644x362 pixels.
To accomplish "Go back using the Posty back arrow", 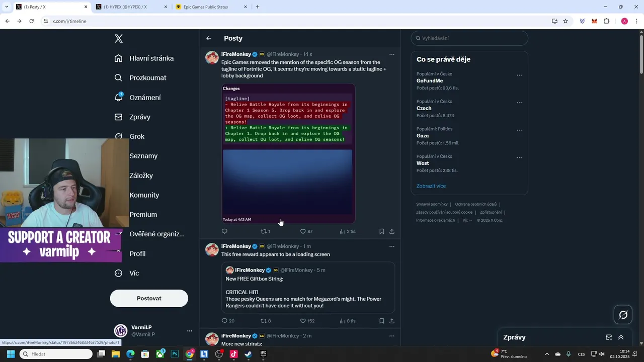I will (209, 38).
